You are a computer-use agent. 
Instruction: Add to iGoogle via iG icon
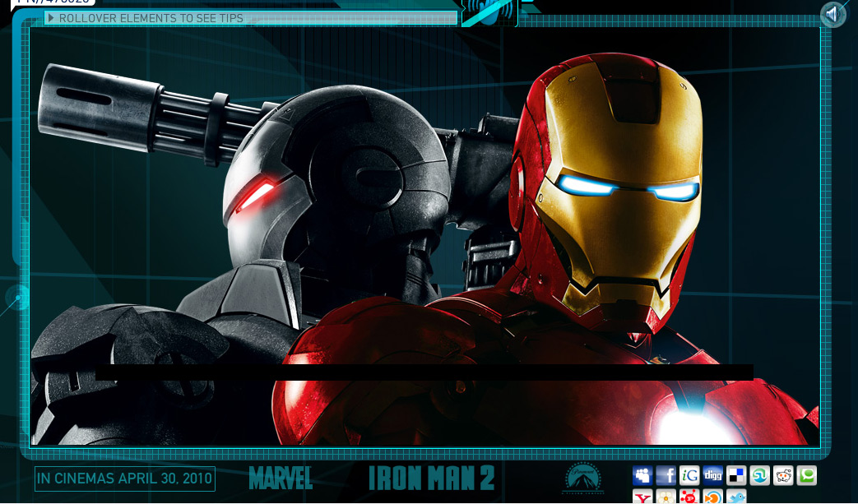coord(689,475)
